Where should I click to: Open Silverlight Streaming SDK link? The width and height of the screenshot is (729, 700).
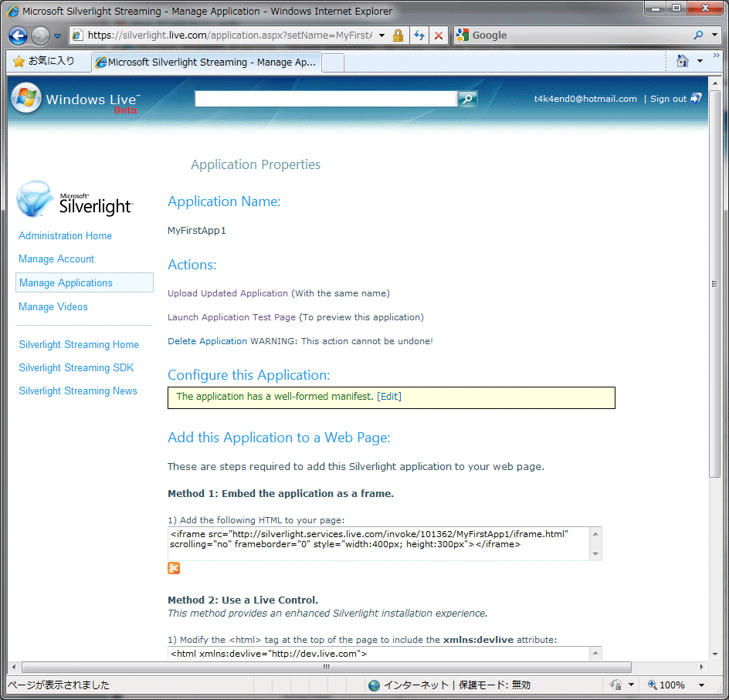point(76,368)
